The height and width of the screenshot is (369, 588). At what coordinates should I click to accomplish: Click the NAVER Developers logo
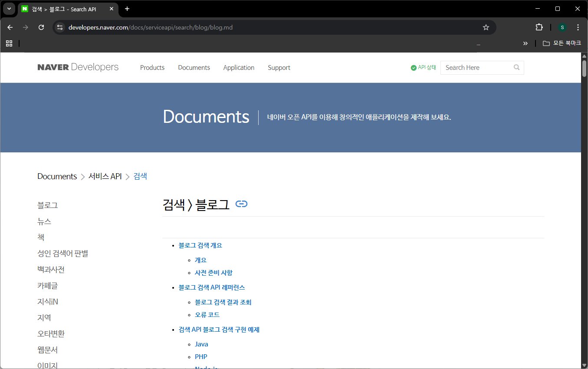click(78, 67)
